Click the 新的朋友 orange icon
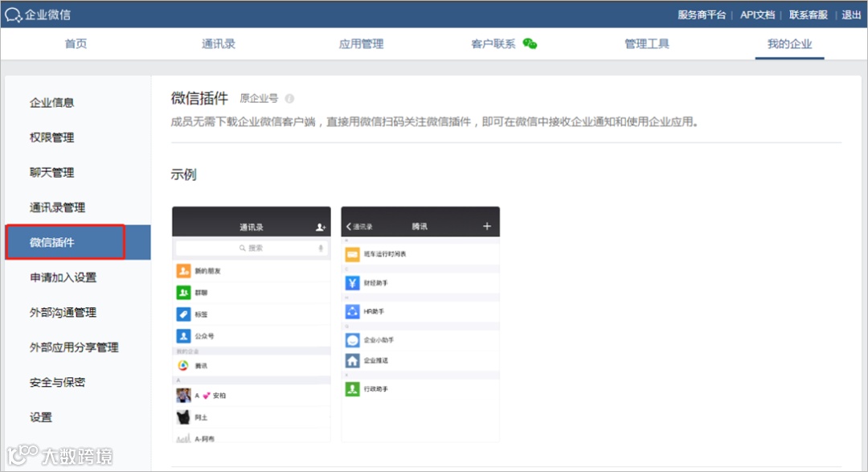The width and height of the screenshot is (868, 472). tap(184, 271)
